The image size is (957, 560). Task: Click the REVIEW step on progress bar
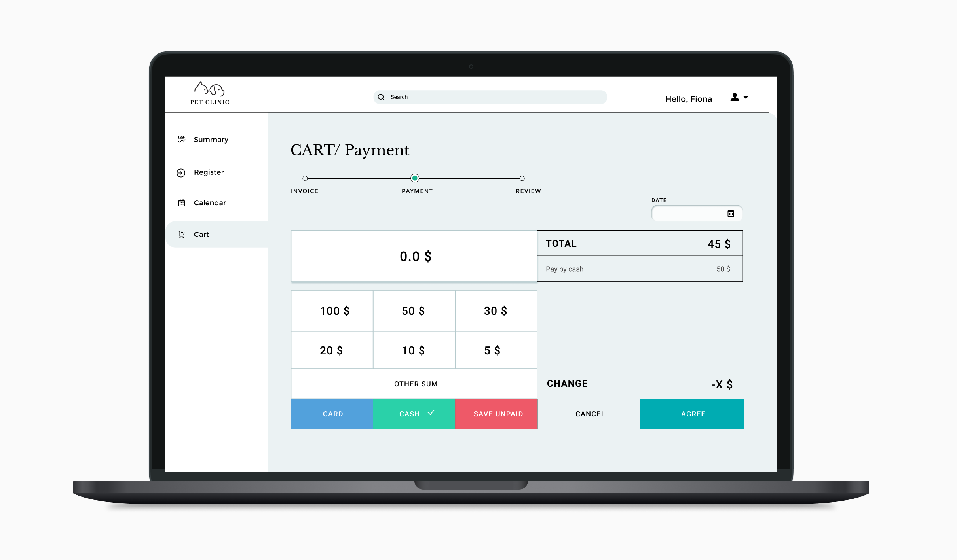[x=522, y=178]
